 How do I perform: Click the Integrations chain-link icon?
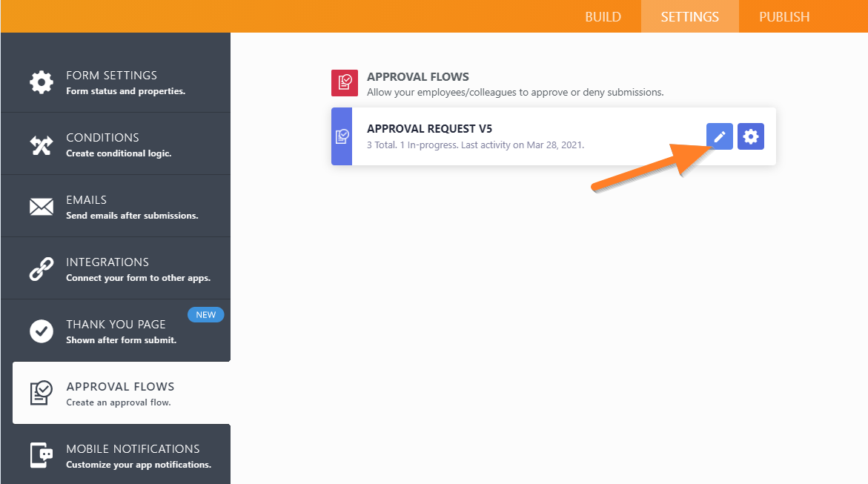(x=42, y=269)
